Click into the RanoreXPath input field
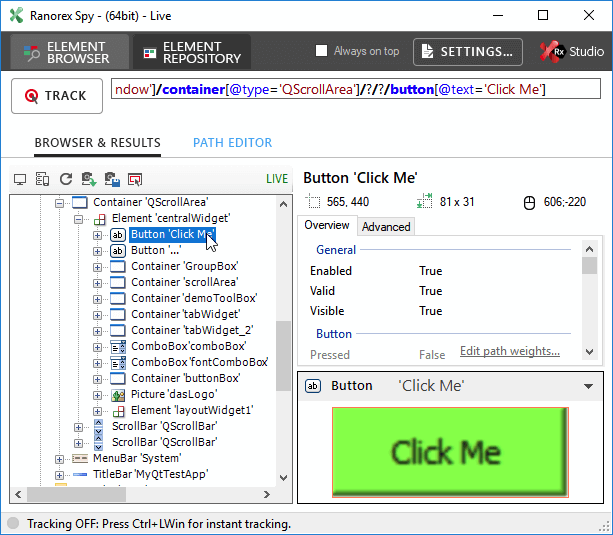This screenshot has height=535, width=613. click(x=356, y=89)
